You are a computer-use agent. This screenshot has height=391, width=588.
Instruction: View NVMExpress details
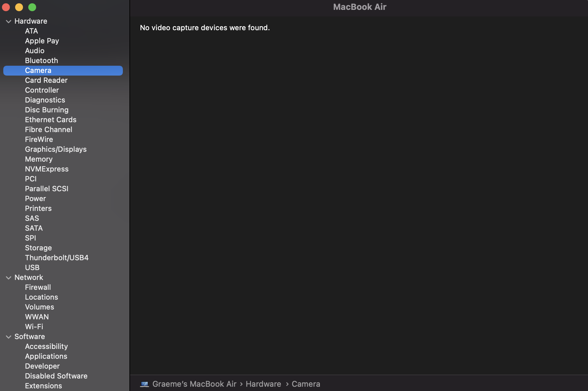pyautogui.click(x=47, y=169)
